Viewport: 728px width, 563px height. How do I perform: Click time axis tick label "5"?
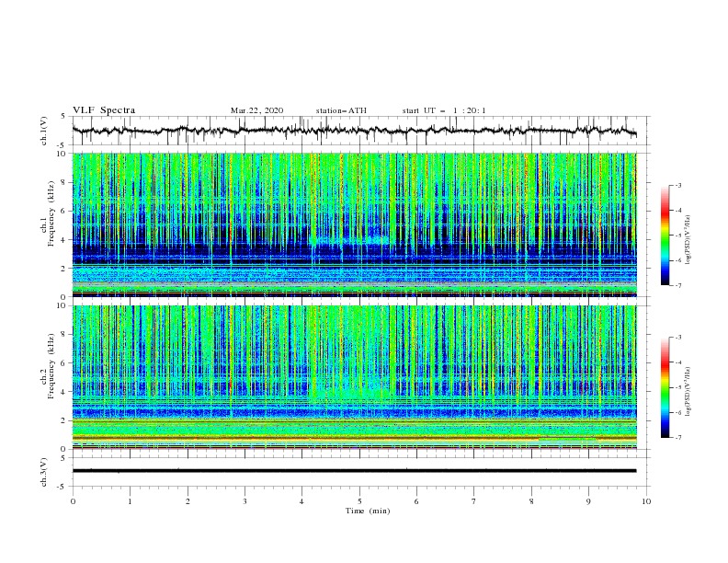point(359,501)
